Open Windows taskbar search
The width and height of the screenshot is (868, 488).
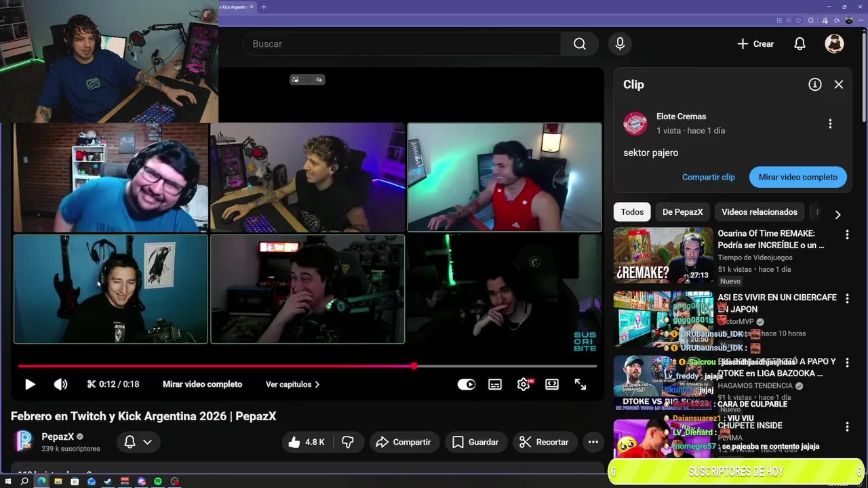click(24, 481)
